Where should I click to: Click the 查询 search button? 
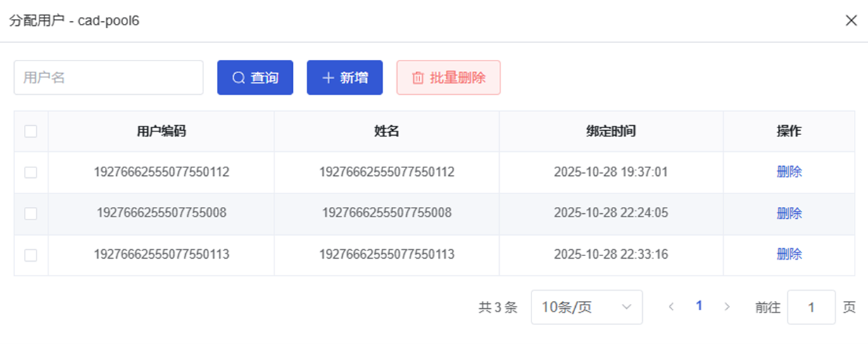[255, 77]
